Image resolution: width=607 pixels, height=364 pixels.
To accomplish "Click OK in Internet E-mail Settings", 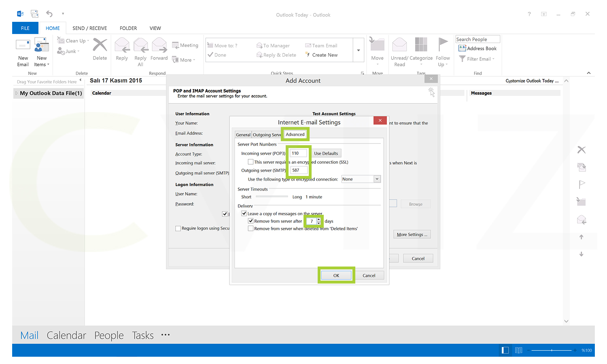I will [x=336, y=275].
